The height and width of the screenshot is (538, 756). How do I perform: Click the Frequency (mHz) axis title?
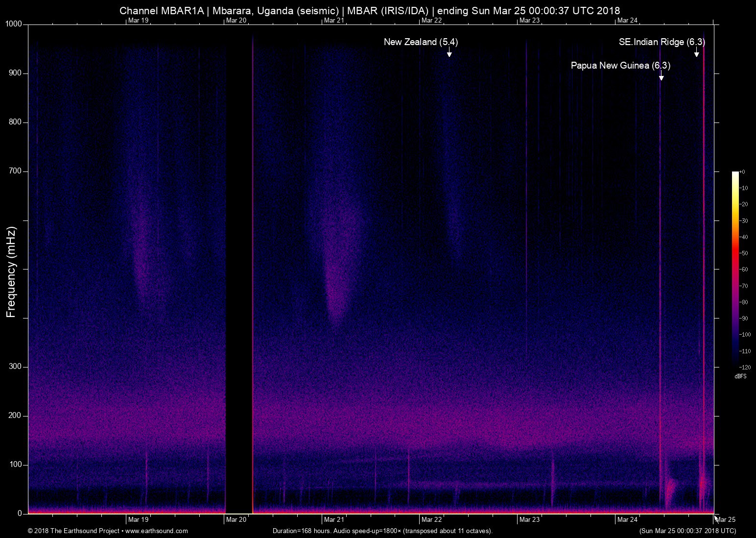click(x=11, y=272)
